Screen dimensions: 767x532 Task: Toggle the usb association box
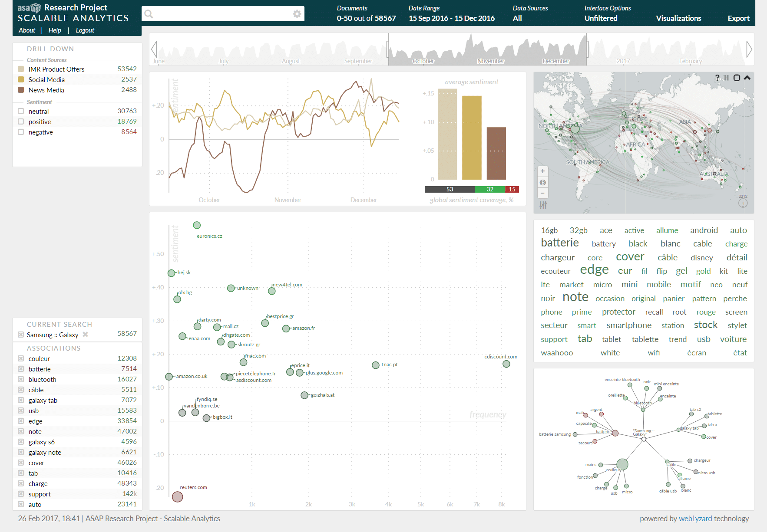21,410
